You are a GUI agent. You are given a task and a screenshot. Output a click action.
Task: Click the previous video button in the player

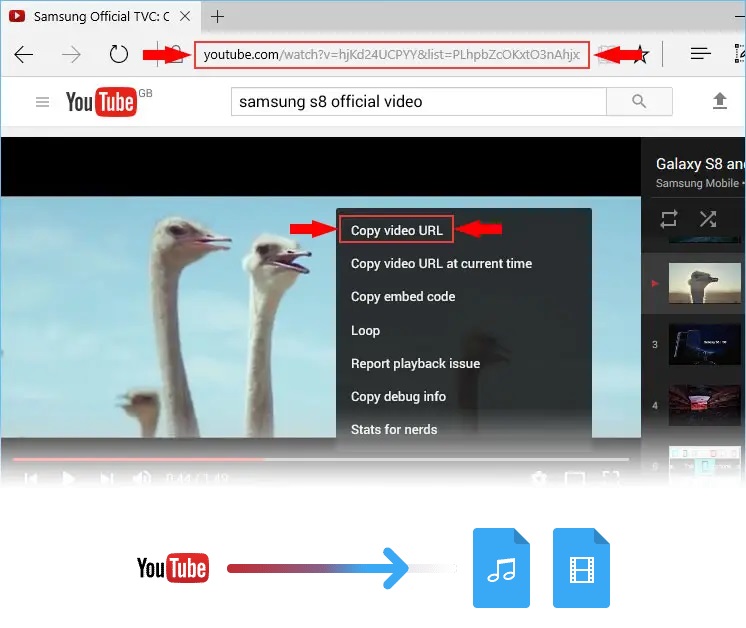(30, 479)
